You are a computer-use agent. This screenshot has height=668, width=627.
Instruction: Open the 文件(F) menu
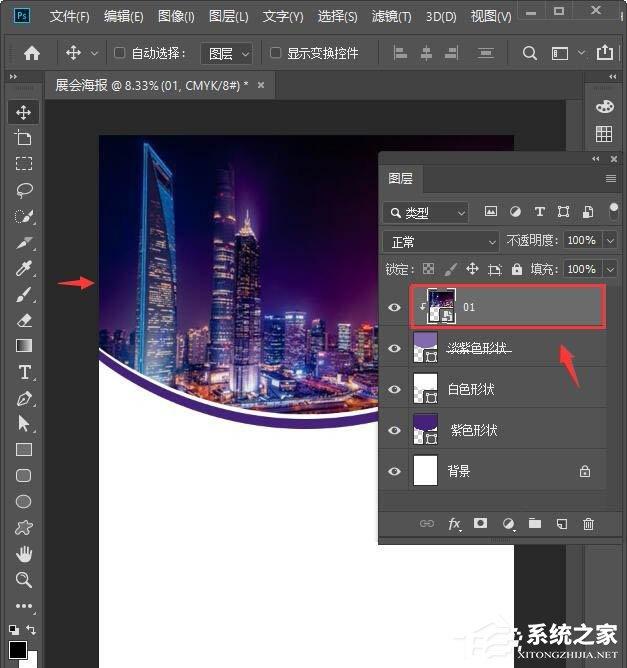coord(69,17)
